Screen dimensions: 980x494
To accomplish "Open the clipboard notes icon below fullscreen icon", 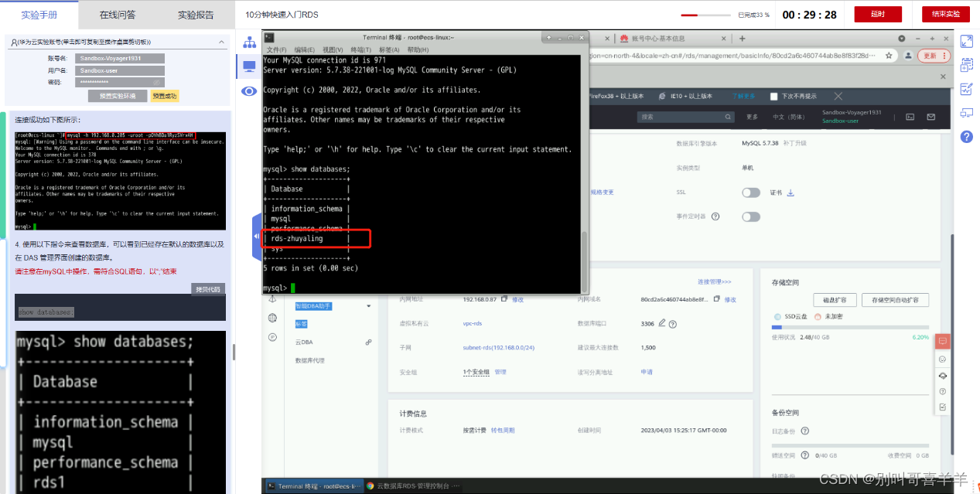I will click(x=966, y=65).
